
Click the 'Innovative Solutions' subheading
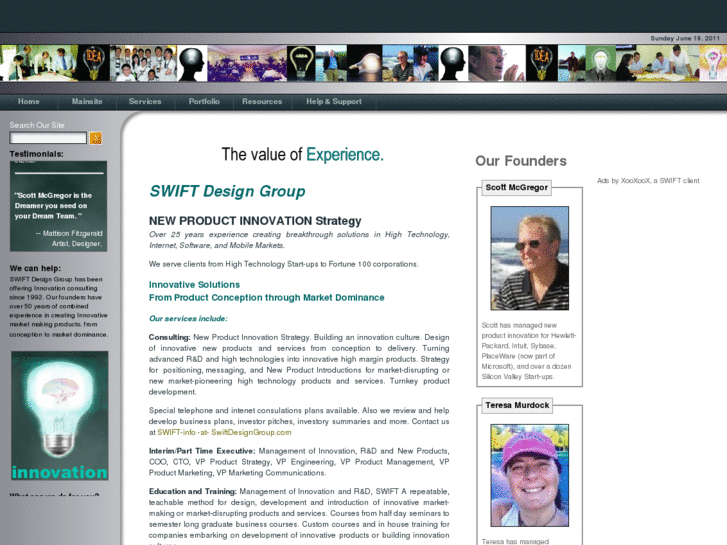click(x=194, y=285)
